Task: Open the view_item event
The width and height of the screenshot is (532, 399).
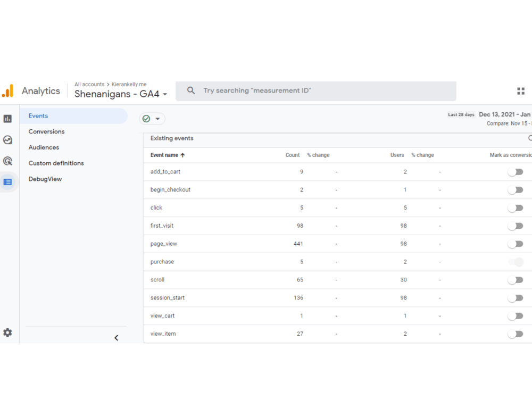Action: pos(163,334)
